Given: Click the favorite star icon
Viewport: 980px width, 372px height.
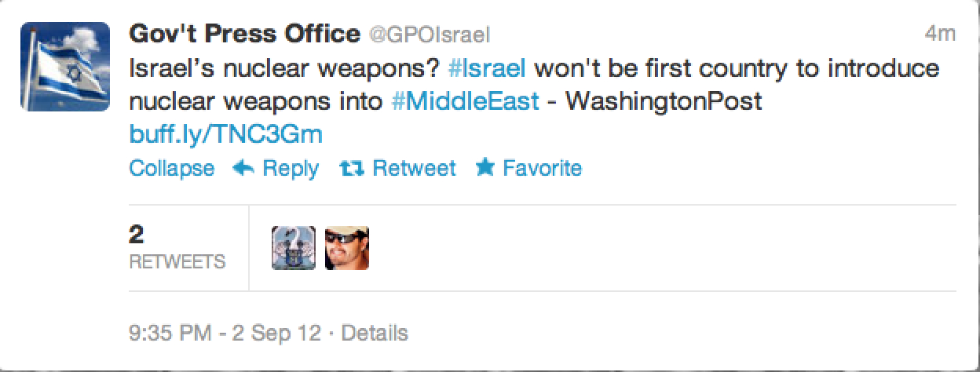Looking at the screenshot, I should coord(485,167).
